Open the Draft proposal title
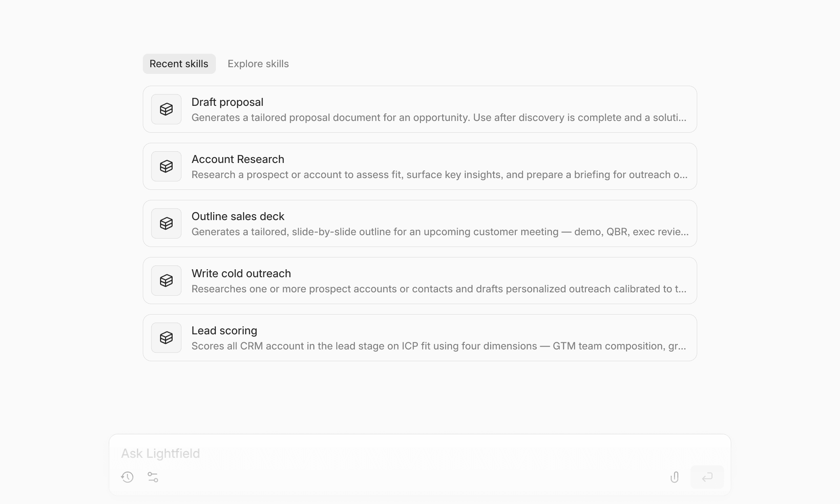This screenshot has width=840, height=504. [227, 102]
